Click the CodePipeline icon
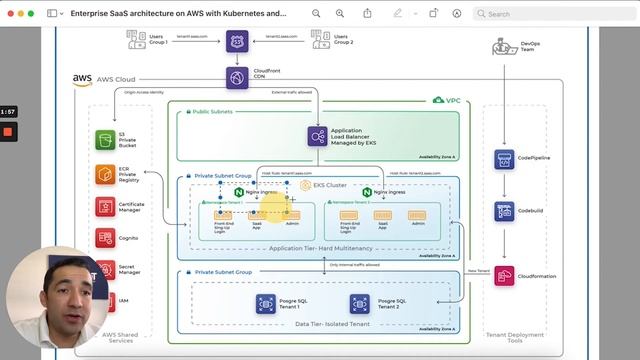This screenshot has width=640, height=360. [x=504, y=160]
